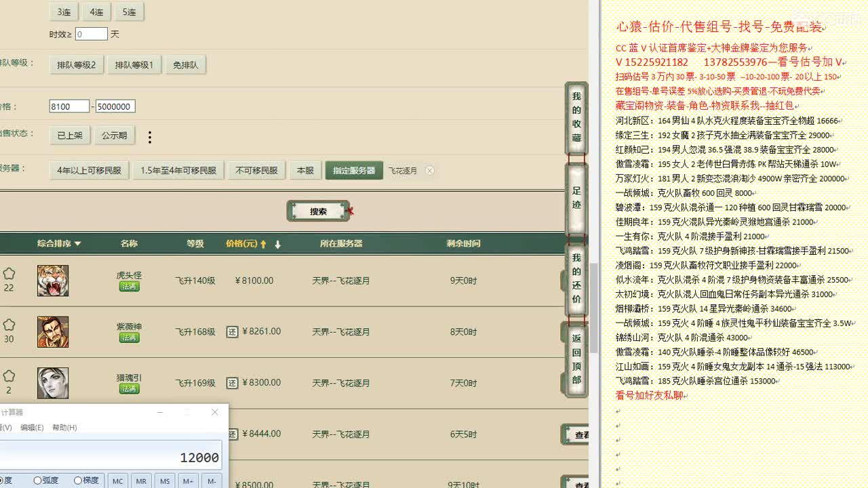Click the 名称 column header

coord(129,243)
